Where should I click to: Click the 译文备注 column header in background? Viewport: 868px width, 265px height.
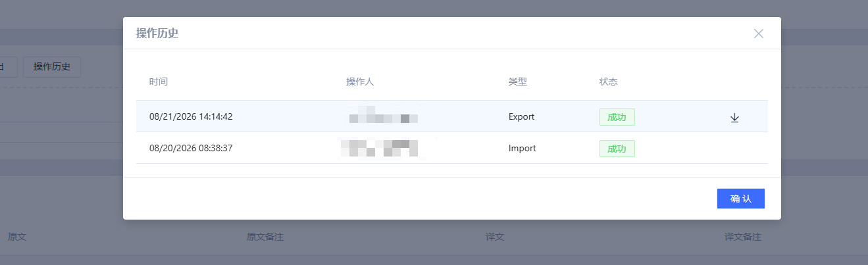point(743,237)
